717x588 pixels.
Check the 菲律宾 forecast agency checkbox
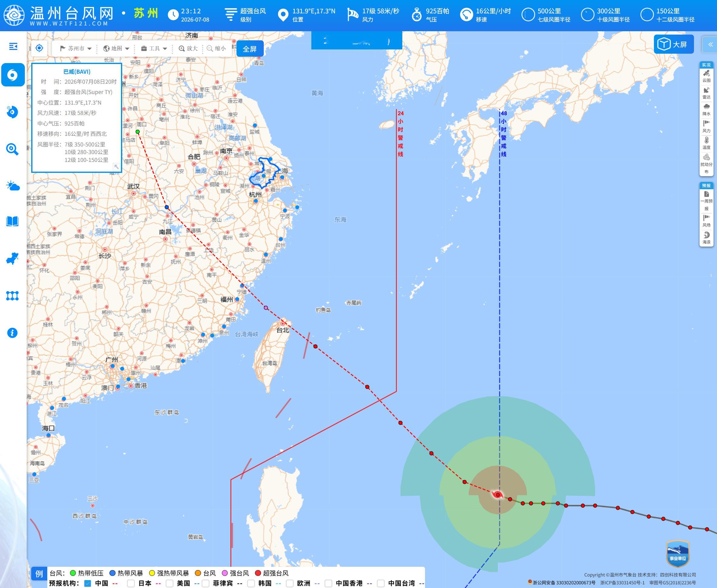(206, 583)
